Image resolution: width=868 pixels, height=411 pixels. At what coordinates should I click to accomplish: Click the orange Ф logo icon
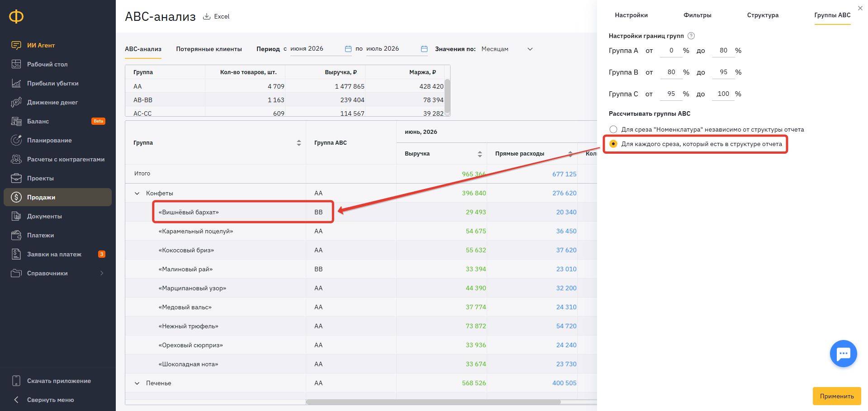[16, 17]
